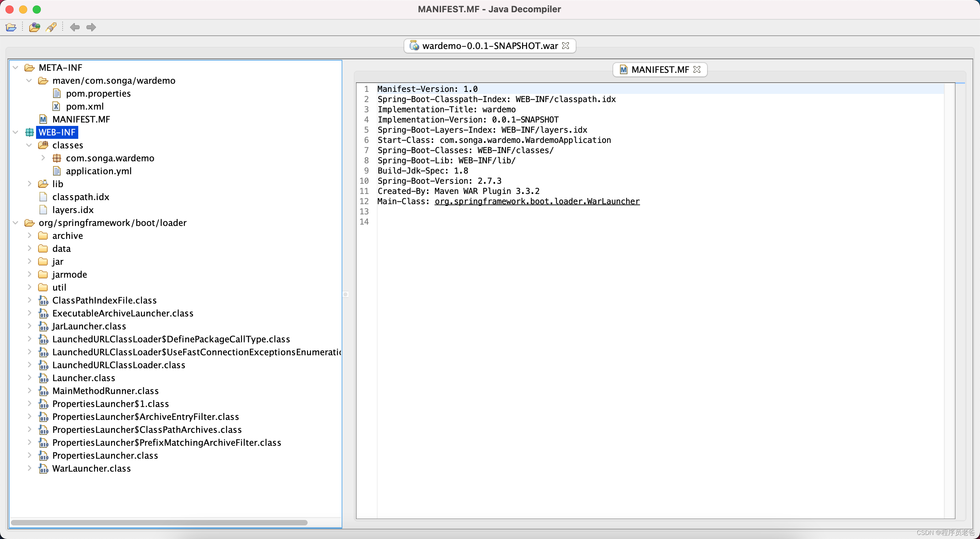Screen dimensions: 980x539
Task: Click the divider collapse handle between panels
Action: pos(345,294)
